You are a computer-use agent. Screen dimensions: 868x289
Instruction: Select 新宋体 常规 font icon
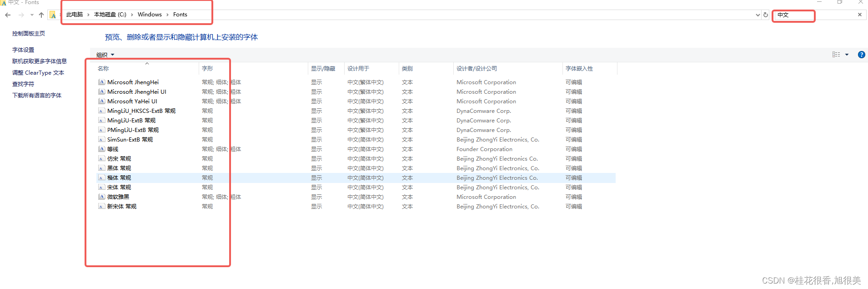(102, 207)
